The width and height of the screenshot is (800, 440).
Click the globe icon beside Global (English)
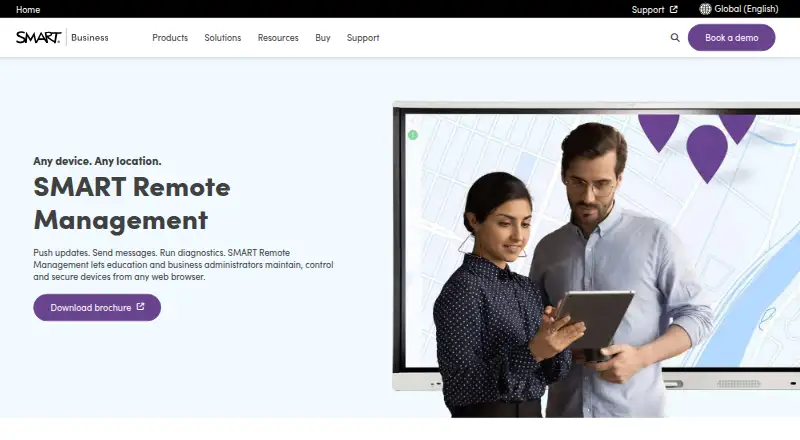705,9
